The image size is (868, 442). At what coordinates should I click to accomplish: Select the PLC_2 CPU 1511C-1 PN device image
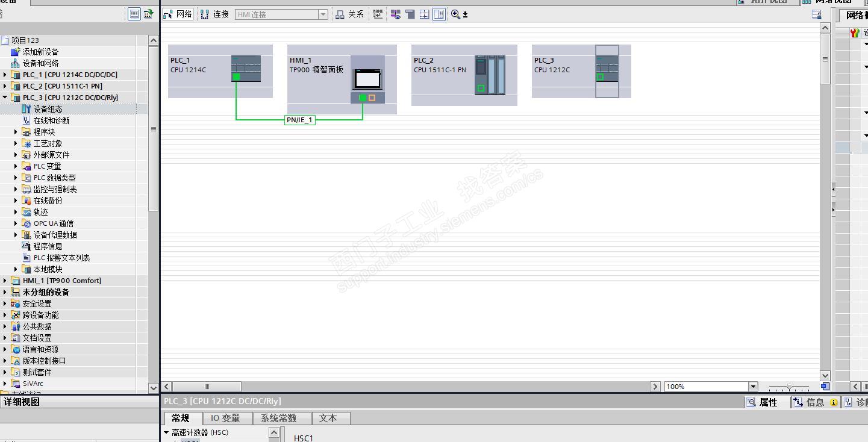click(x=490, y=75)
